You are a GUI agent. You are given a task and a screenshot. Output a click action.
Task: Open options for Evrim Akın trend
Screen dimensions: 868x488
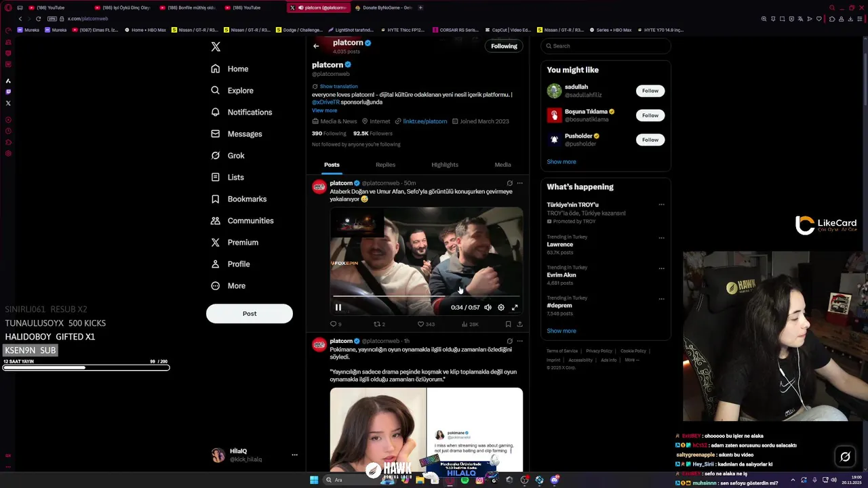[661, 268]
